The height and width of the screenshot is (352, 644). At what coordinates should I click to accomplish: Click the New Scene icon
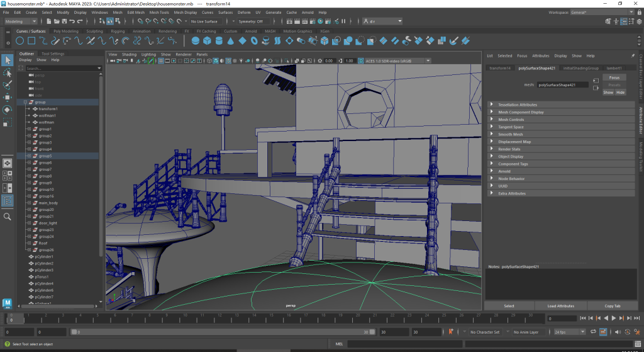49,21
